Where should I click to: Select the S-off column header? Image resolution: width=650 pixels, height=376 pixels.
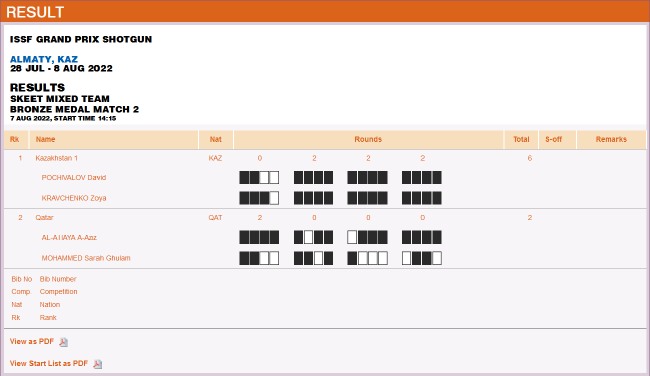coord(553,139)
